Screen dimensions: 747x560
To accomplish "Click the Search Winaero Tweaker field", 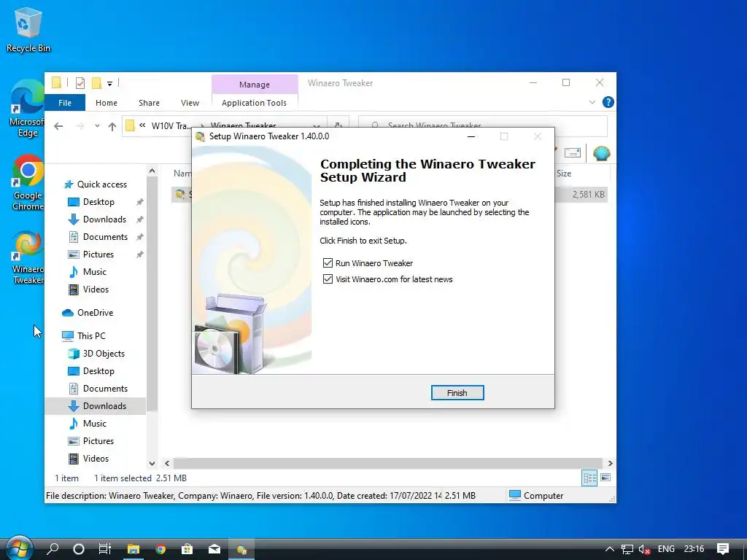I will pos(483,125).
